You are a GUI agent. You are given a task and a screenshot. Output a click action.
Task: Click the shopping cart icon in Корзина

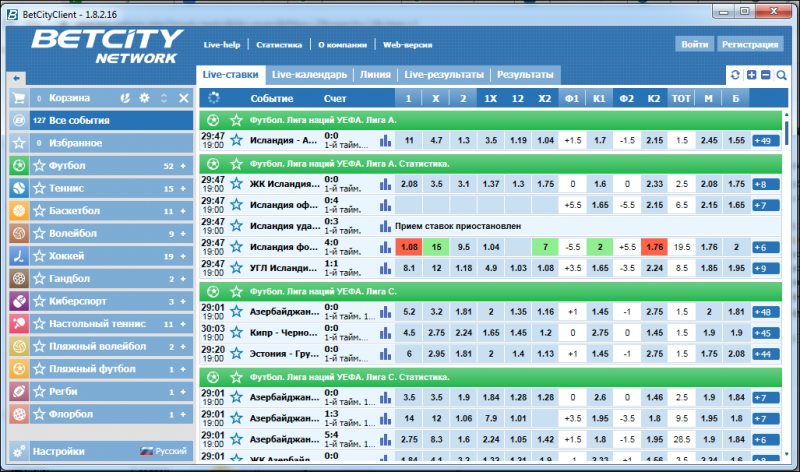[x=19, y=98]
